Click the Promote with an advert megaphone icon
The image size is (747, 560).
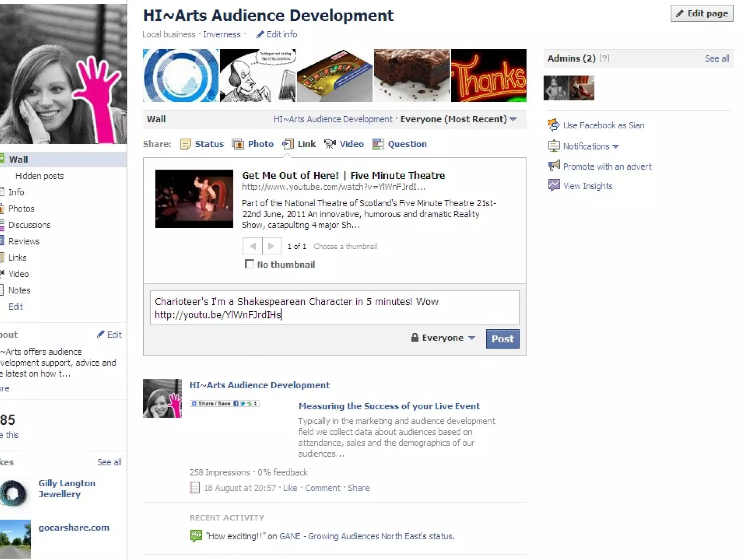coord(554,166)
